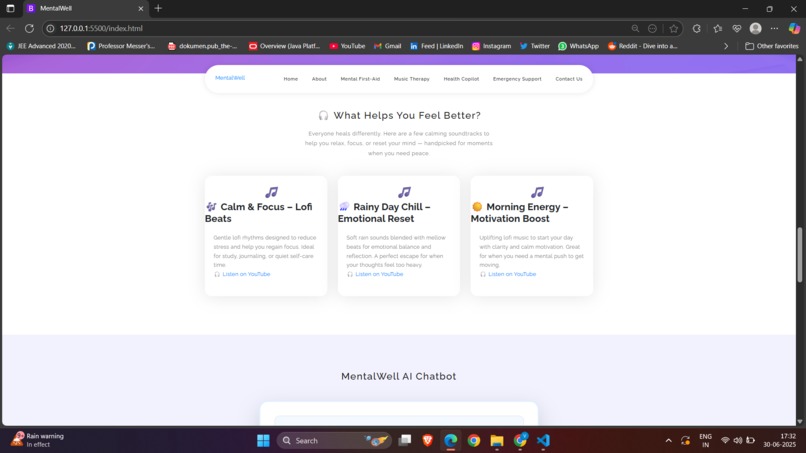The height and width of the screenshot is (453, 806).
Task: Close the MentalWell browser tab
Action: pos(140,9)
